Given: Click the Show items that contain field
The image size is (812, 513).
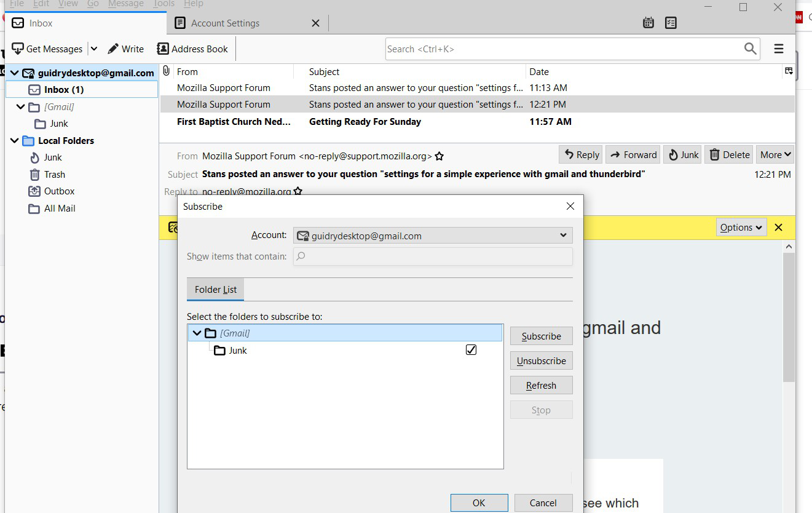Looking at the screenshot, I should (433, 256).
